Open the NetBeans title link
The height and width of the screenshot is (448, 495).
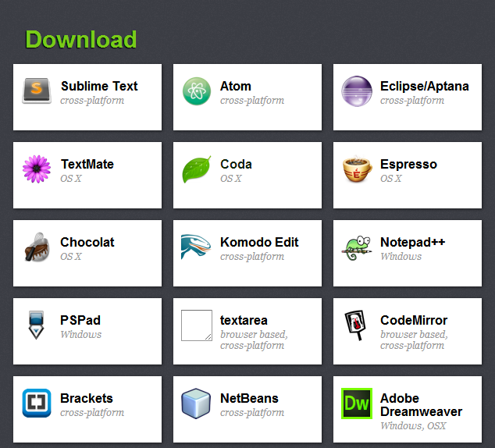[249, 398]
